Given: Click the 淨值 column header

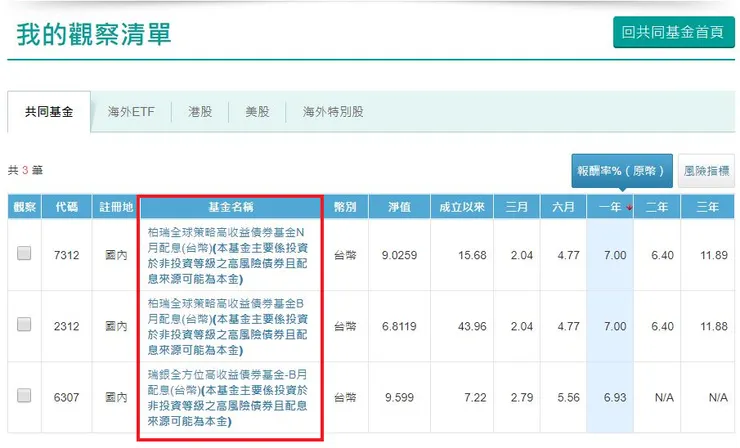Looking at the screenshot, I should (x=399, y=207).
